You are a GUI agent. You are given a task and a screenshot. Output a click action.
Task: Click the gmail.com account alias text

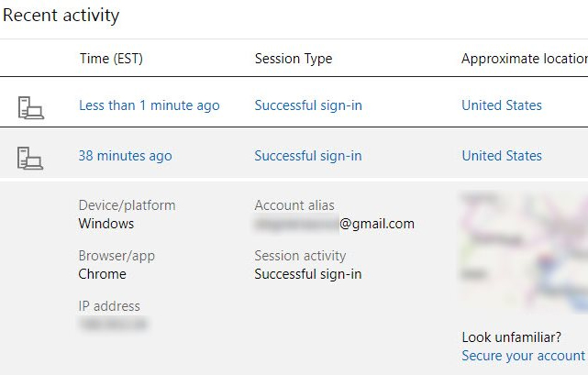coord(334,224)
